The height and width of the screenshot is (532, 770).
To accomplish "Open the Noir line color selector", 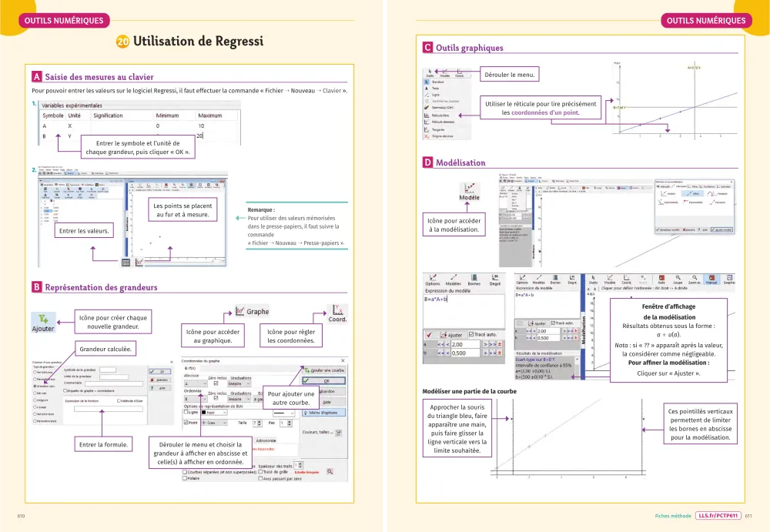I will point(213,413).
